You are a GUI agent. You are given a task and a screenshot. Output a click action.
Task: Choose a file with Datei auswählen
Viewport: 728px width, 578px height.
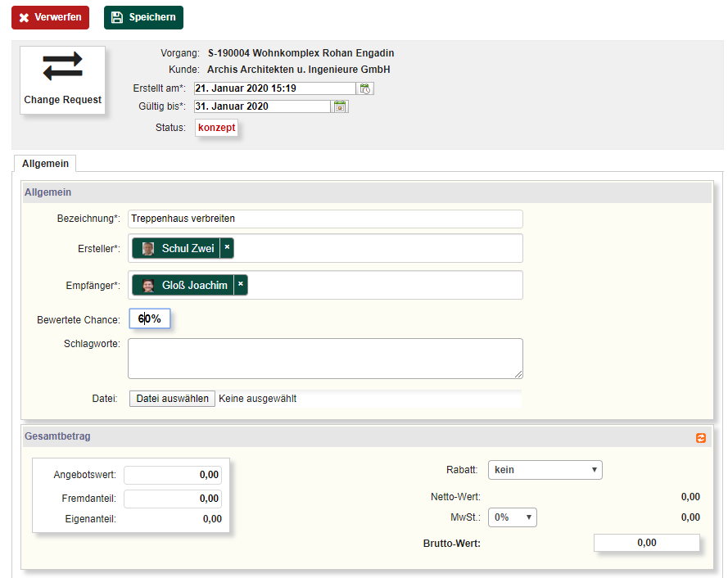[172, 399]
